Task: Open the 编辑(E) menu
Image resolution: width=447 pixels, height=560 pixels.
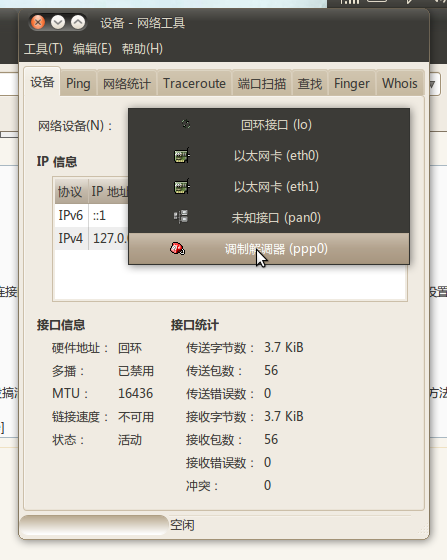Action: (x=92, y=49)
